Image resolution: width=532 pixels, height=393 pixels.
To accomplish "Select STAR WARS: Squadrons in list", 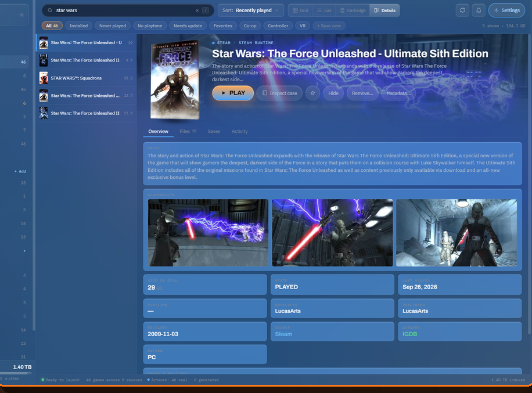I will (x=86, y=78).
